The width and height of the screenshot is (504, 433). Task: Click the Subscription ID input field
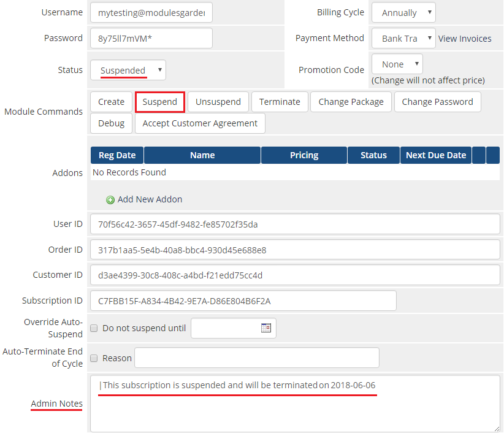(243, 301)
